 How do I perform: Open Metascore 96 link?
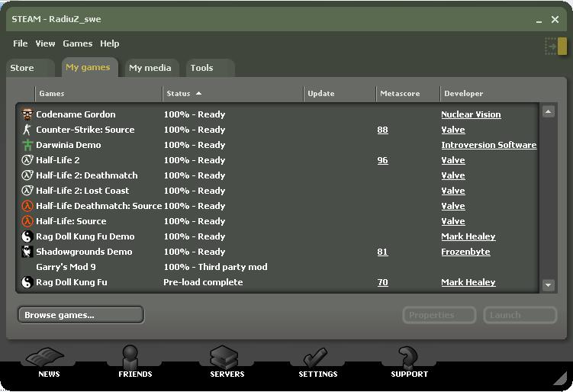pyautogui.click(x=382, y=160)
